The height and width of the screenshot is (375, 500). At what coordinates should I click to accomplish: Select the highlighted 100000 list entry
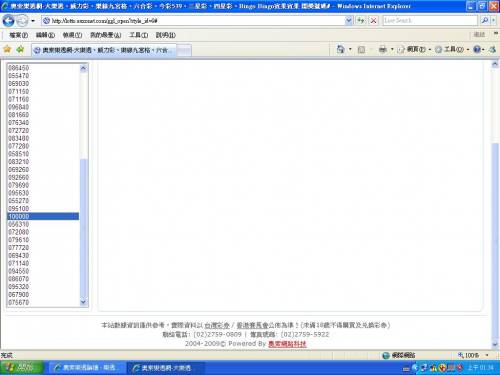coord(43,216)
